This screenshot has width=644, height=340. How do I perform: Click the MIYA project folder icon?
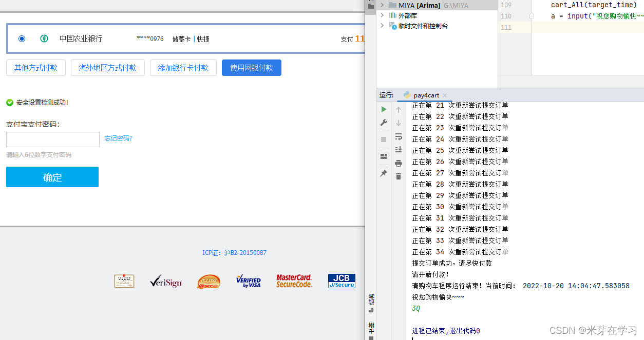(x=393, y=5)
